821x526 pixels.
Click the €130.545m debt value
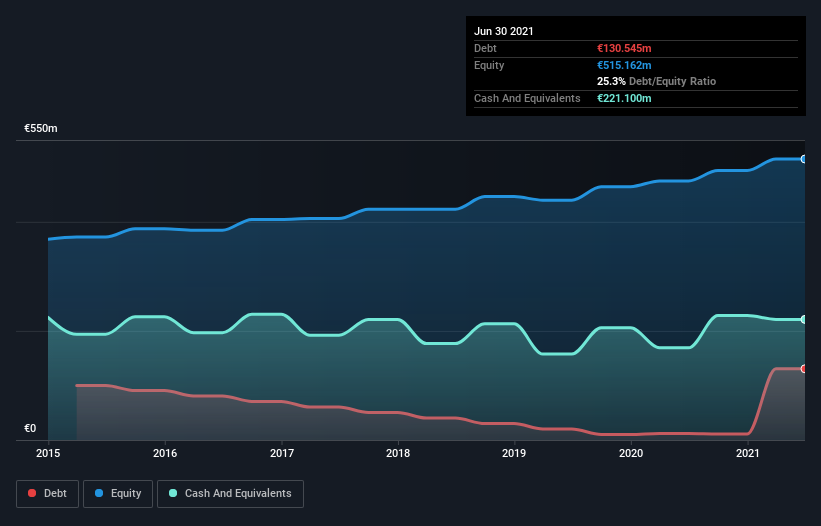tap(624, 49)
